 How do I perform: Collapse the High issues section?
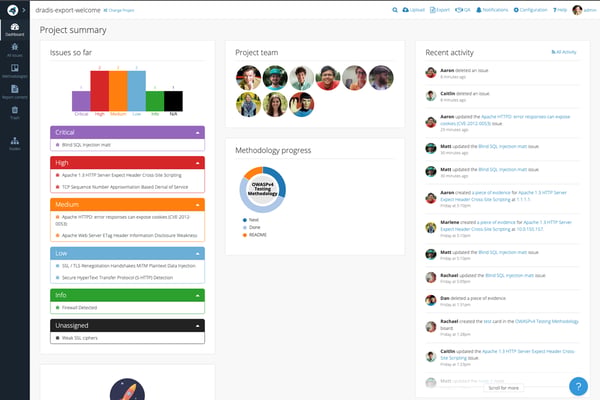coord(197,163)
